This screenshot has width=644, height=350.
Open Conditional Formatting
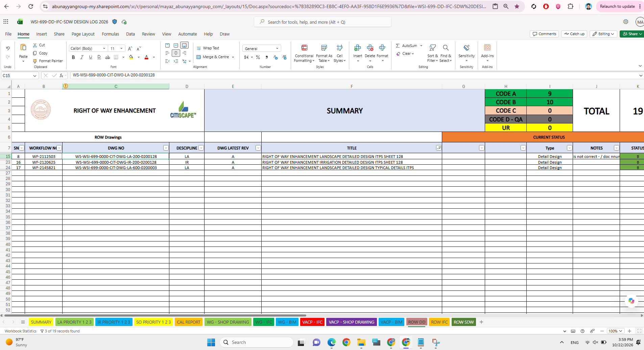click(304, 53)
